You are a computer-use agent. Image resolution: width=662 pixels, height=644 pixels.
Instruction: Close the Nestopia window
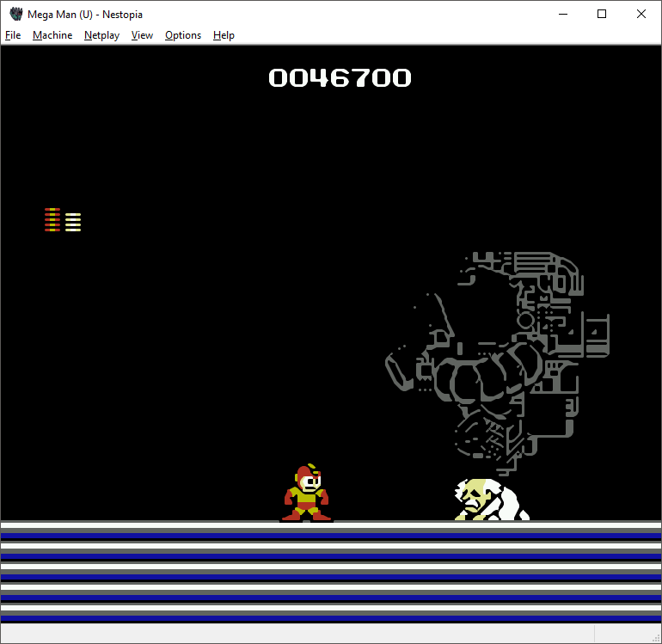[641, 14]
